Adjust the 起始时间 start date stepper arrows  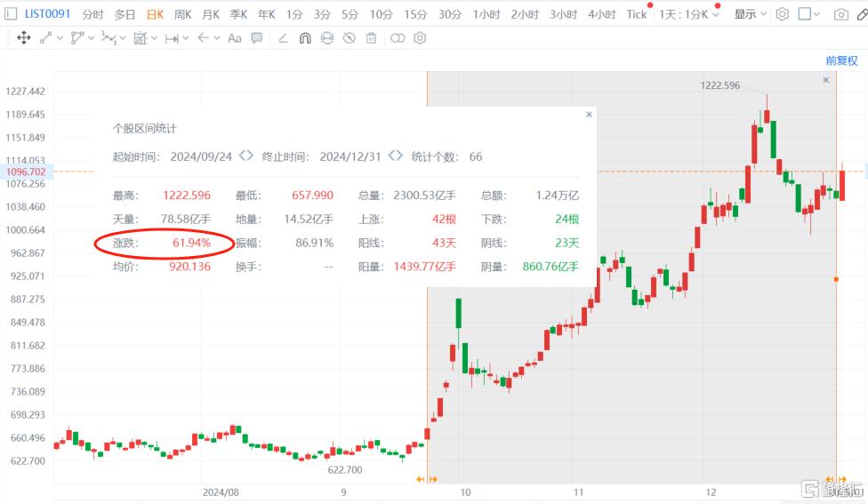(246, 156)
